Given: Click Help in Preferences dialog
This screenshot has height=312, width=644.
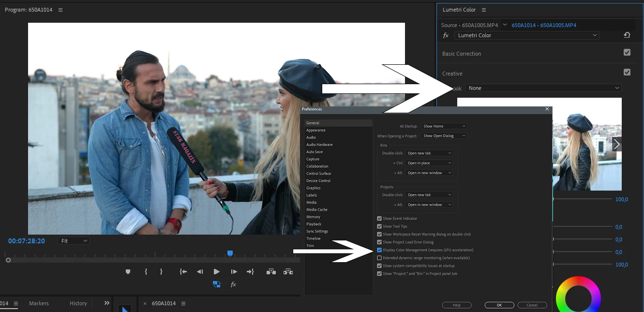Looking at the screenshot, I should pyautogui.click(x=457, y=305).
